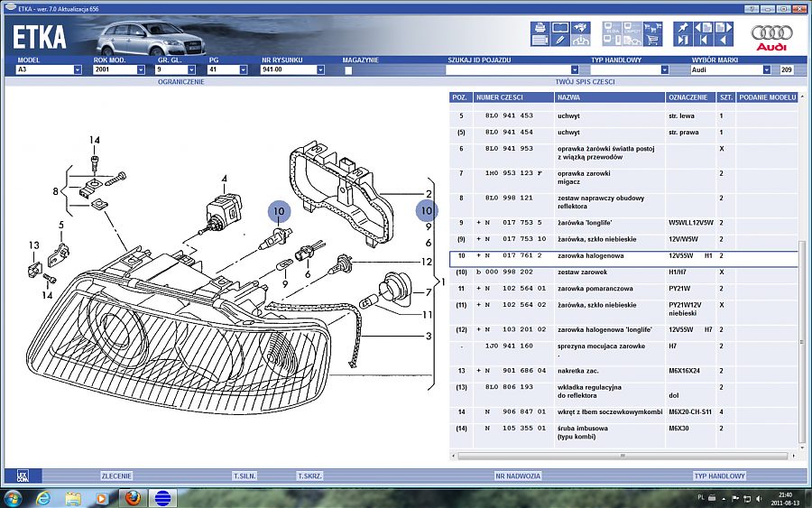This screenshot has width=812, height=508.
Task: Click the info road icon below the handshake
Action: tap(580, 40)
